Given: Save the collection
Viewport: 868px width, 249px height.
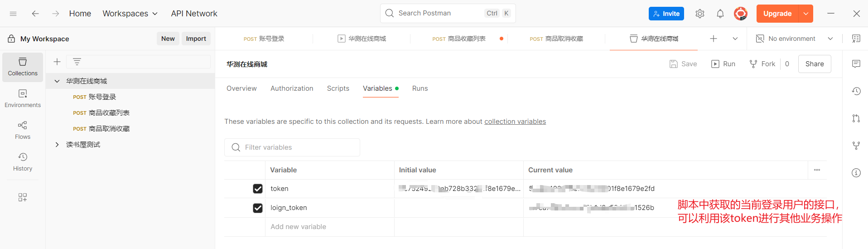Looking at the screenshot, I should click(x=683, y=64).
